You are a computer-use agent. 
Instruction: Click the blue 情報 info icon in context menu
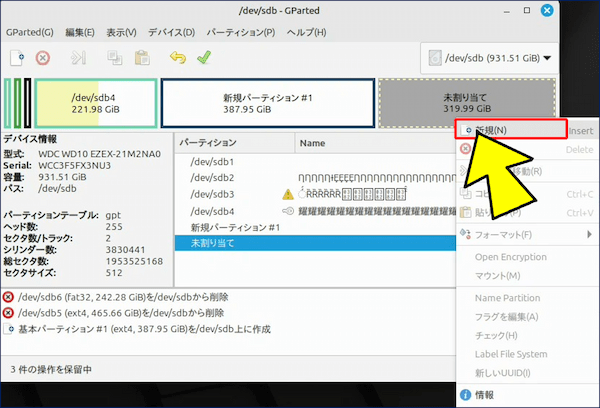[x=465, y=394]
